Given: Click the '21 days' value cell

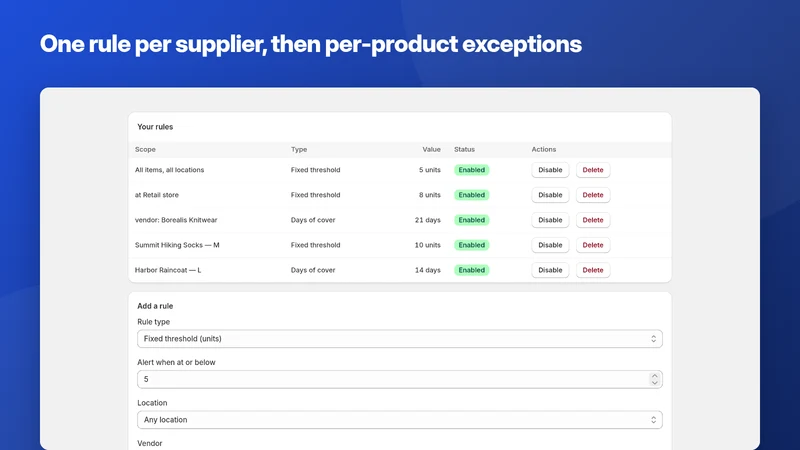Looking at the screenshot, I should 428,220.
